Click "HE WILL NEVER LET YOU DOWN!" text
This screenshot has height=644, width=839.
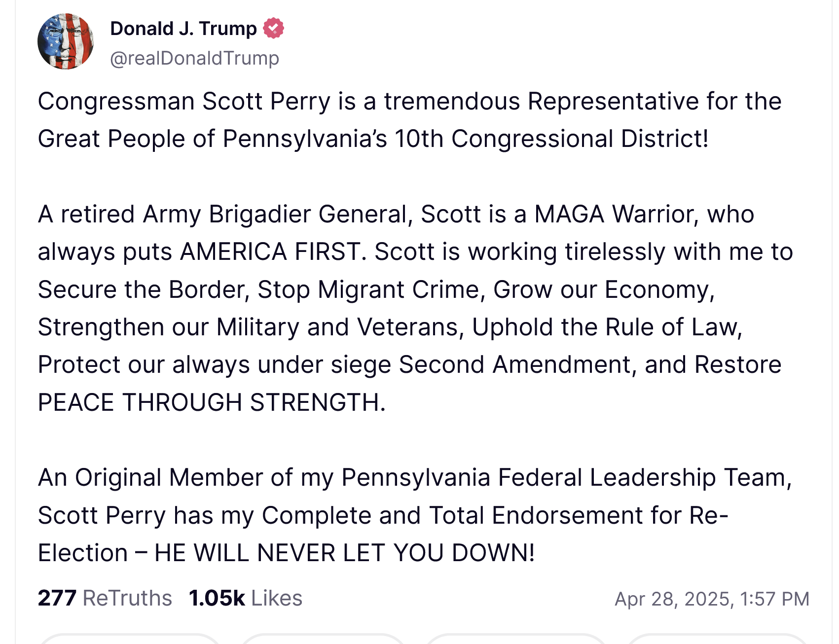click(x=344, y=553)
